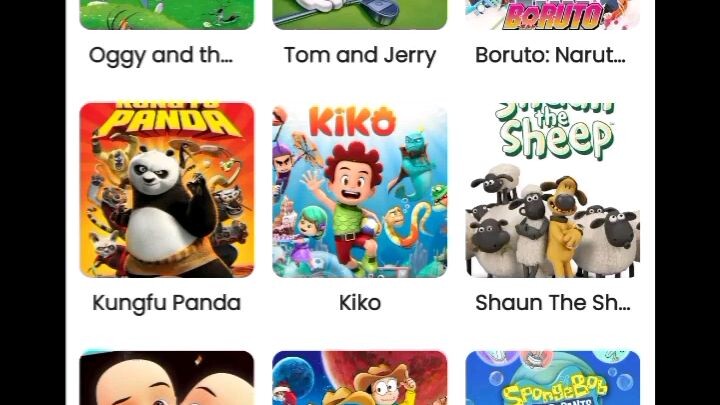Select the Tom and Jerry thumbnail
Screen dimensions: 720x405
point(360,15)
